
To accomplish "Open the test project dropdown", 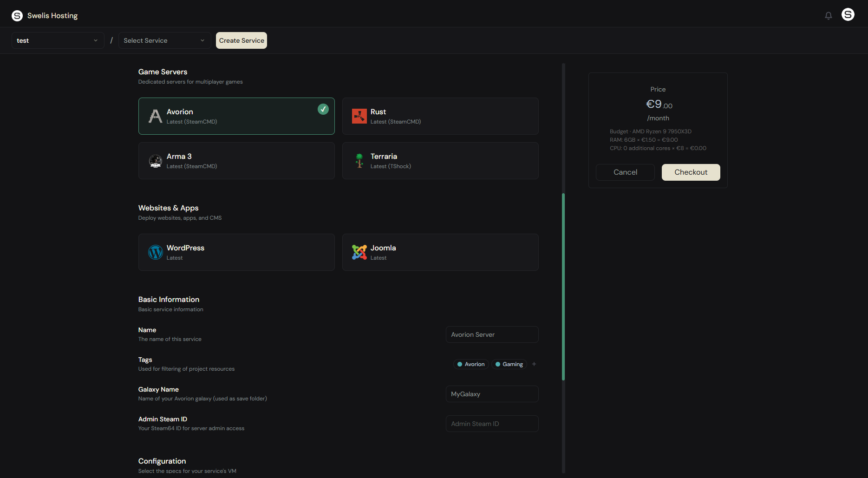I will coord(58,40).
